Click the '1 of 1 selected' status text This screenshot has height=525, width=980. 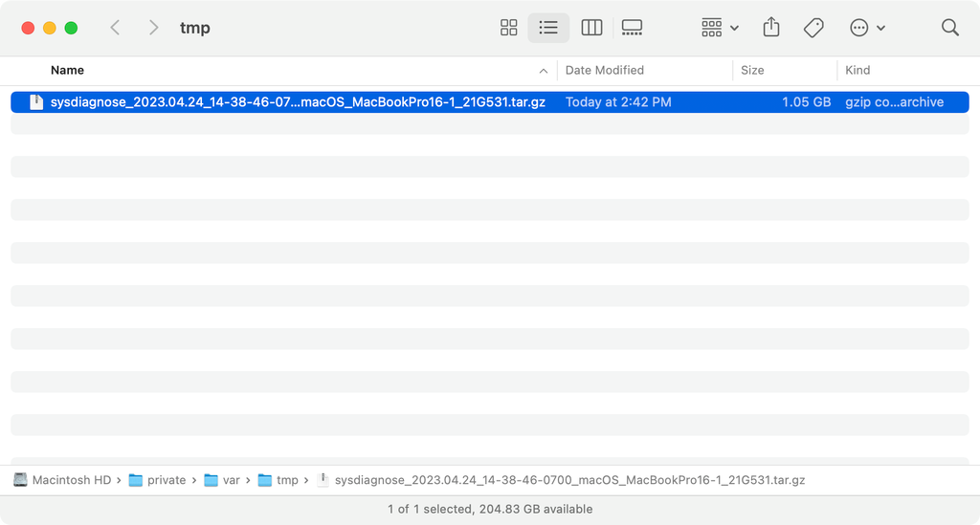point(429,509)
